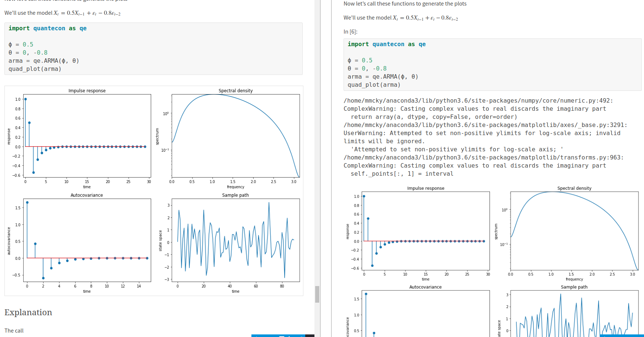This screenshot has width=644, height=337.
Task: Click the left pane Autocovariance plot
Action: pyautogui.click(x=87, y=240)
